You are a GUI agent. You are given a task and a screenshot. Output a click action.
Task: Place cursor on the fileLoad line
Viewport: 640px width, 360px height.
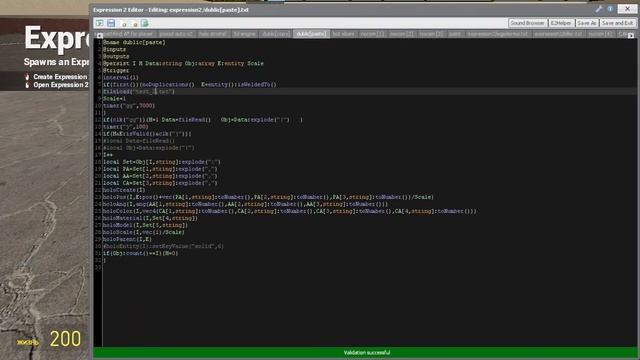(x=138, y=92)
